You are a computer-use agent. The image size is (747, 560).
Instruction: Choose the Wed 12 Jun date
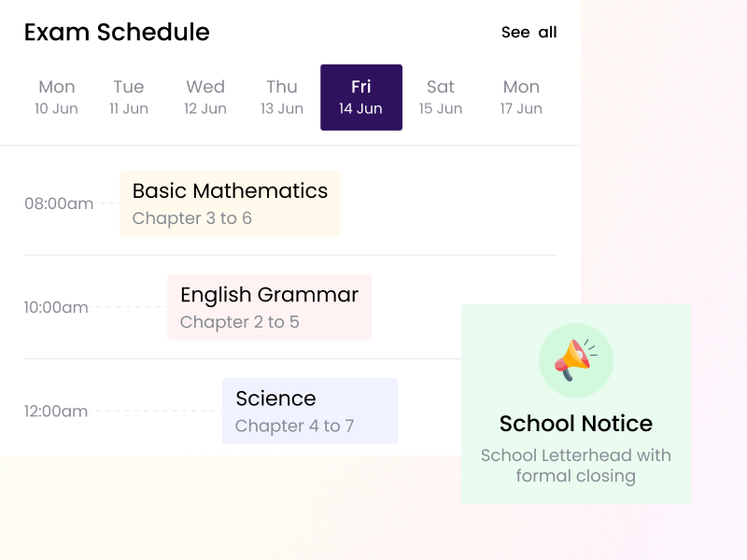tap(205, 97)
